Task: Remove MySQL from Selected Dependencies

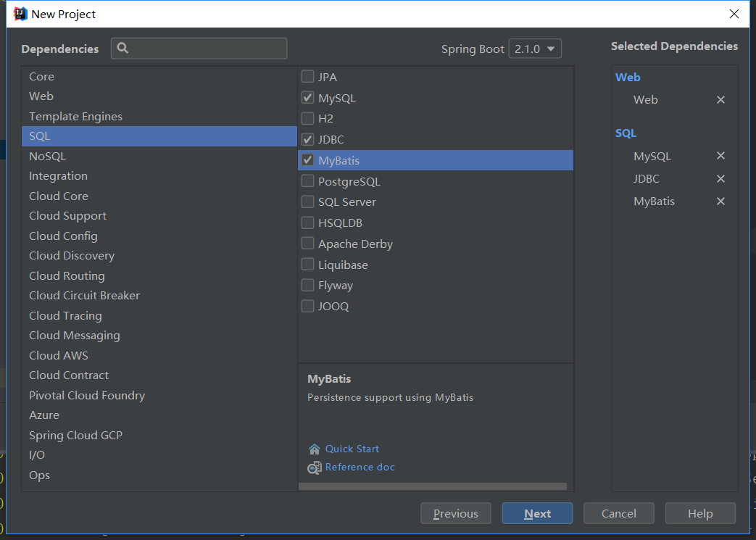Action: [x=720, y=156]
